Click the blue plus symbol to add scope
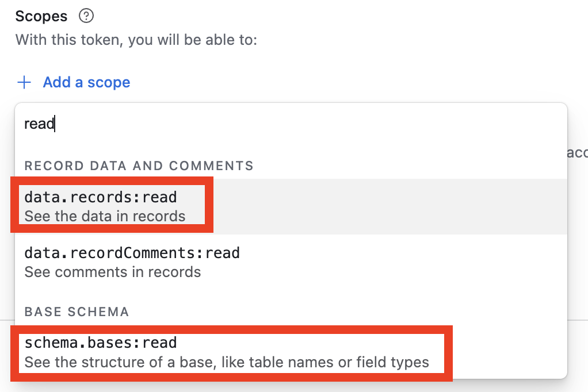588x392 pixels. [x=24, y=82]
